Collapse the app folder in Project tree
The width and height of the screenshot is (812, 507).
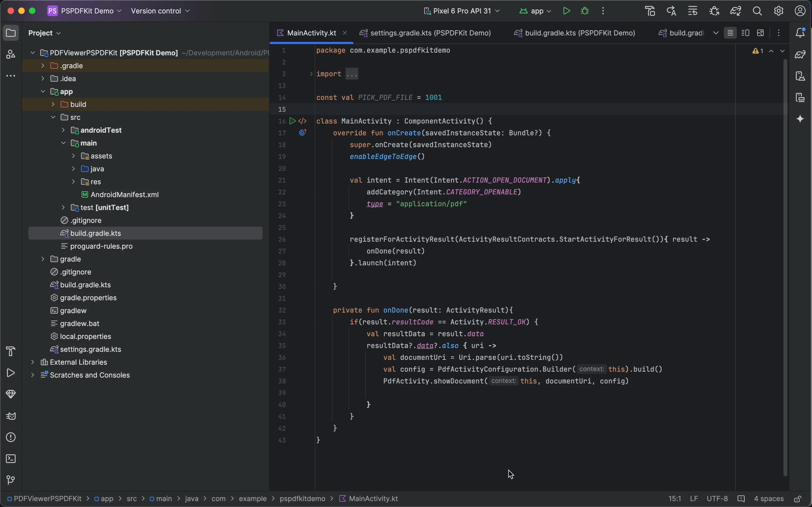[43, 91]
